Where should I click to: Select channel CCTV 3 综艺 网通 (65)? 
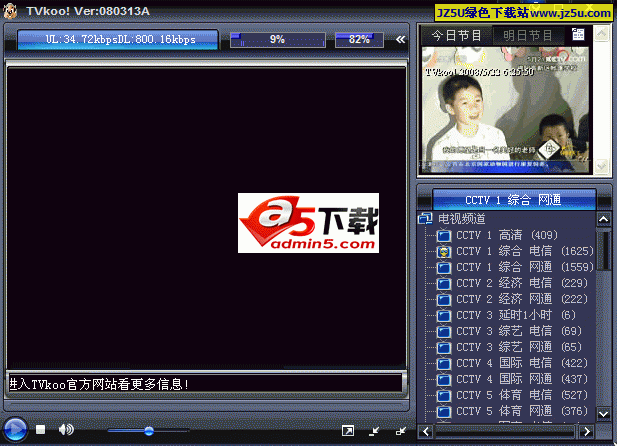coord(519,347)
